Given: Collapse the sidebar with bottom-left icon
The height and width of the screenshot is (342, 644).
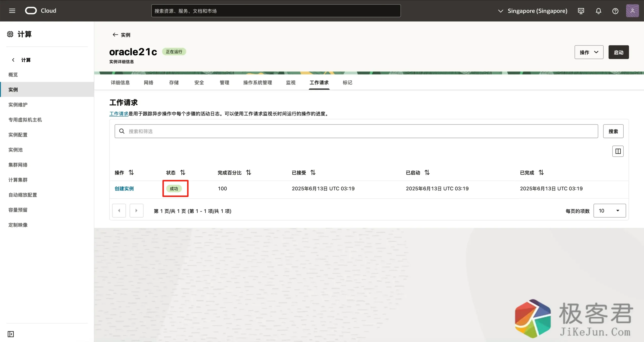Looking at the screenshot, I should click(x=11, y=334).
